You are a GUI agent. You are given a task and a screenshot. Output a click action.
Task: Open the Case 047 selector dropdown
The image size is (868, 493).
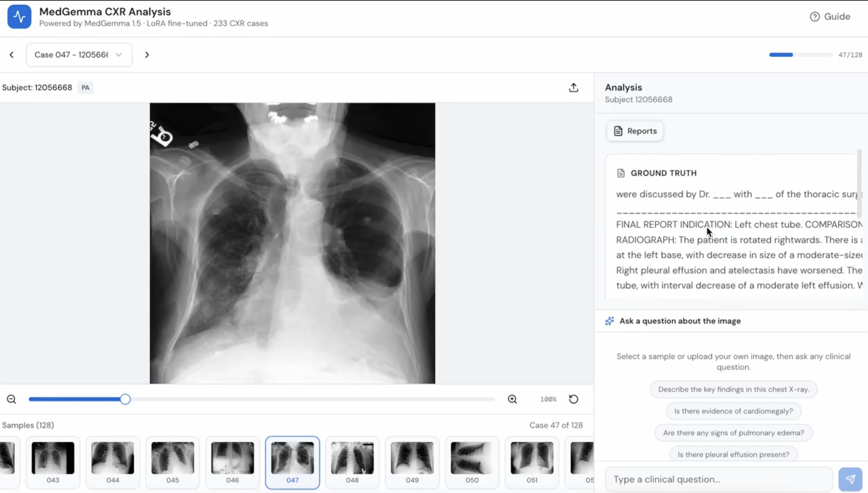pos(79,55)
